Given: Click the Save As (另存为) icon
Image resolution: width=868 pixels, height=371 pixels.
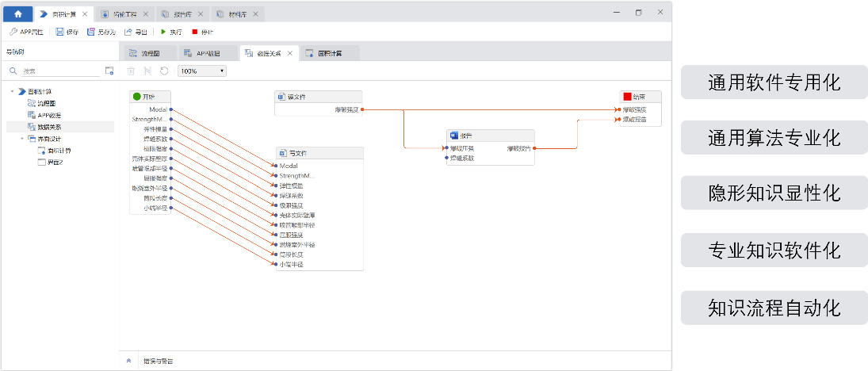Looking at the screenshot, I should point(91,32).
